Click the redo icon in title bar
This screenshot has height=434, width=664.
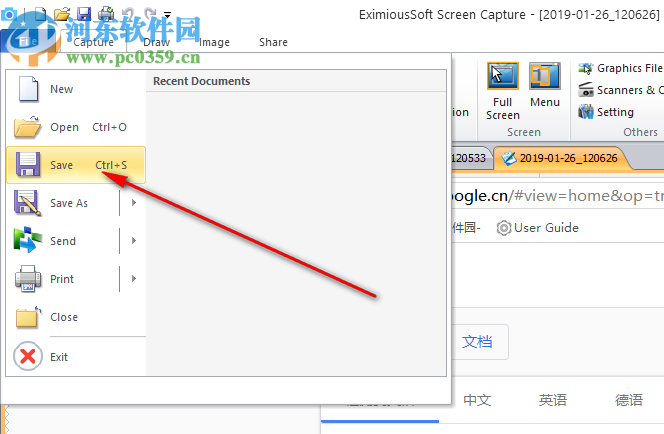[x=149, y=14]
